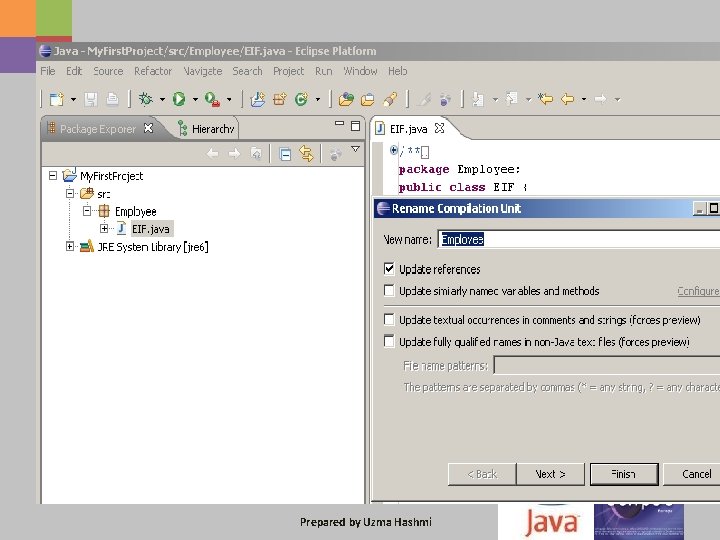The height and width of the screenshot is (540, 720).
Task: Click the Configure link
Action: 698,291
